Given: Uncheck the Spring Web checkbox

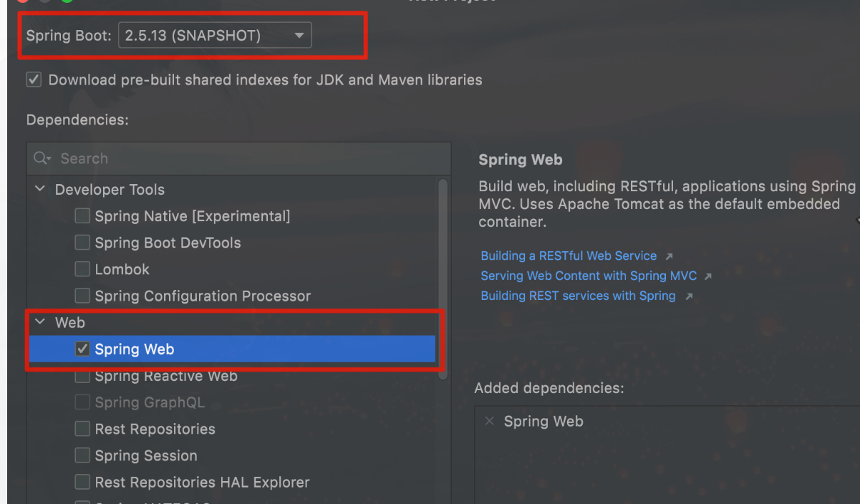Looking at the screenshot, I should point(83,349).
